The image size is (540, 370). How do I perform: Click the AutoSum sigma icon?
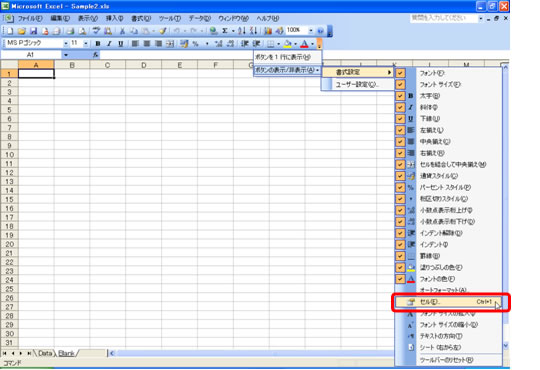pos(225,31)
